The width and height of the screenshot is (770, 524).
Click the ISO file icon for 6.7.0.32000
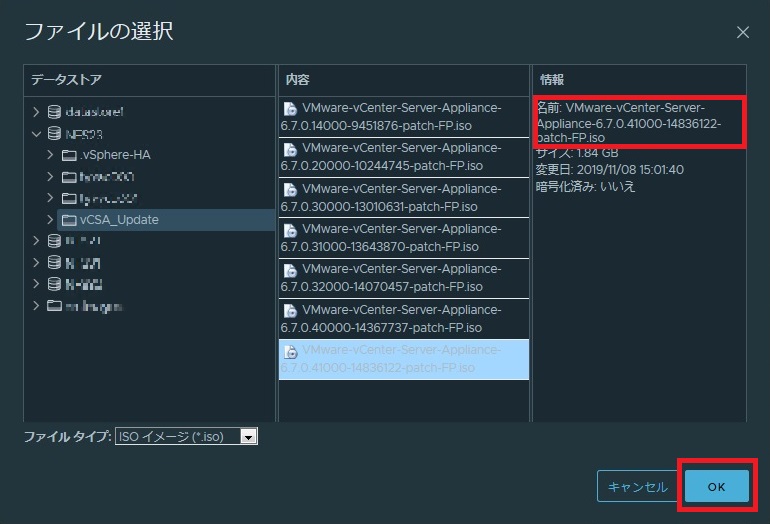pyautogui.click(x=290, y=270)
